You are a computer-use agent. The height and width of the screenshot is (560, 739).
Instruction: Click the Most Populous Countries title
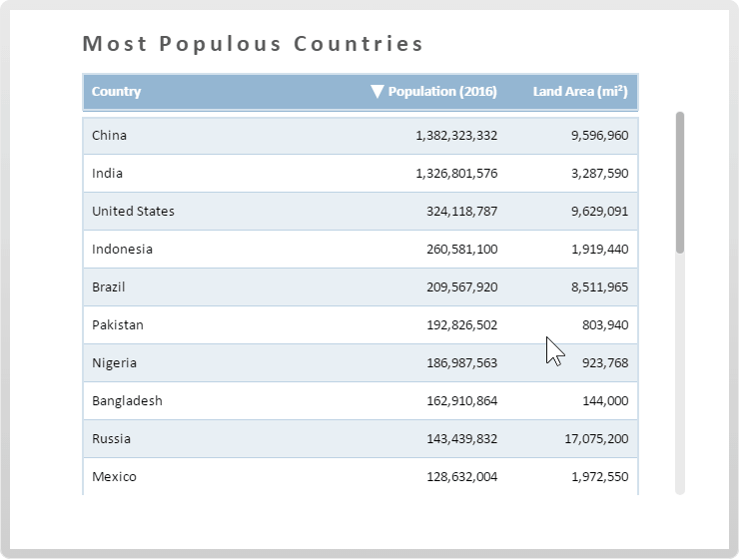[x=253, y=44]
